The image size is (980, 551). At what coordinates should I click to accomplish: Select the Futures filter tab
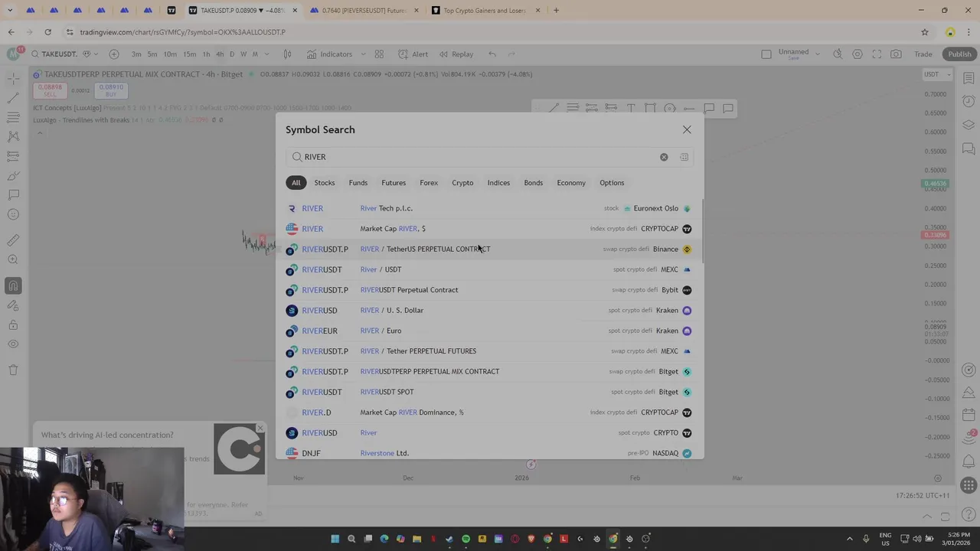pyautogui.click(x=394, y=183)
